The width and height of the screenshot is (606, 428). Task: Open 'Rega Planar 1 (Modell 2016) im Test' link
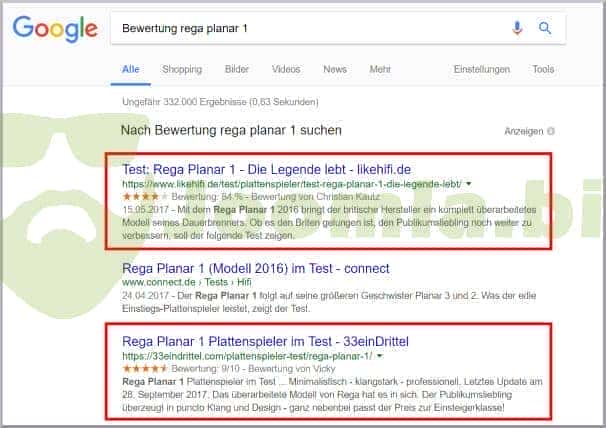[x=255, y=269]
